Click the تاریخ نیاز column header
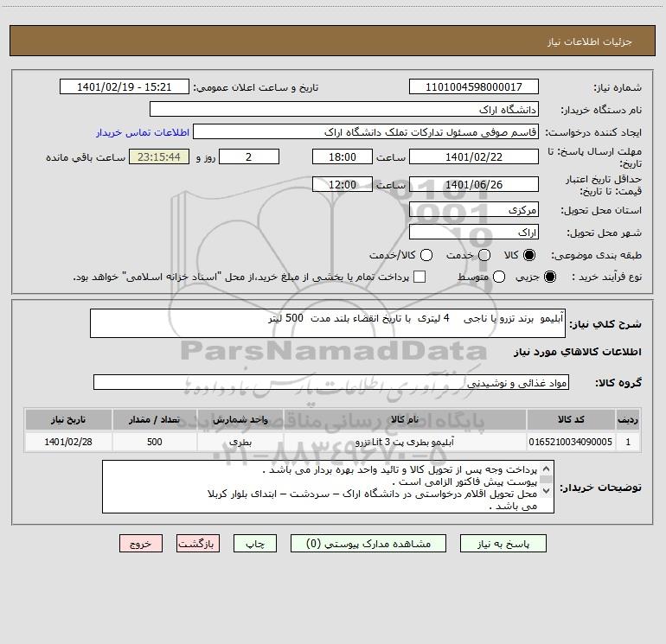This screenshot has height=644, width=666. point(68,419)
